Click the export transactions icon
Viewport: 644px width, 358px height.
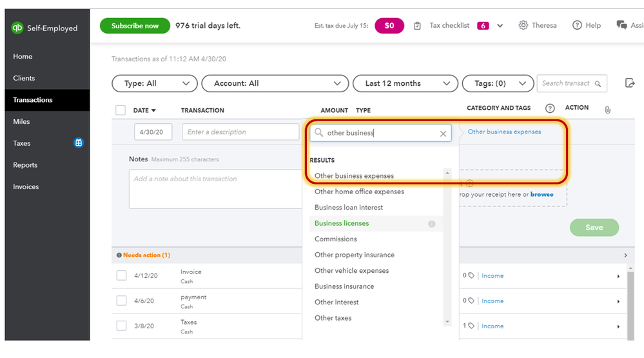(630, 83)
